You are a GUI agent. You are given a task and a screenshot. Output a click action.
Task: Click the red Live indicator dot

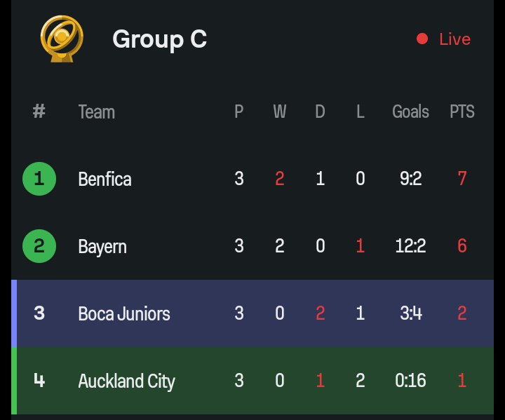422,39
